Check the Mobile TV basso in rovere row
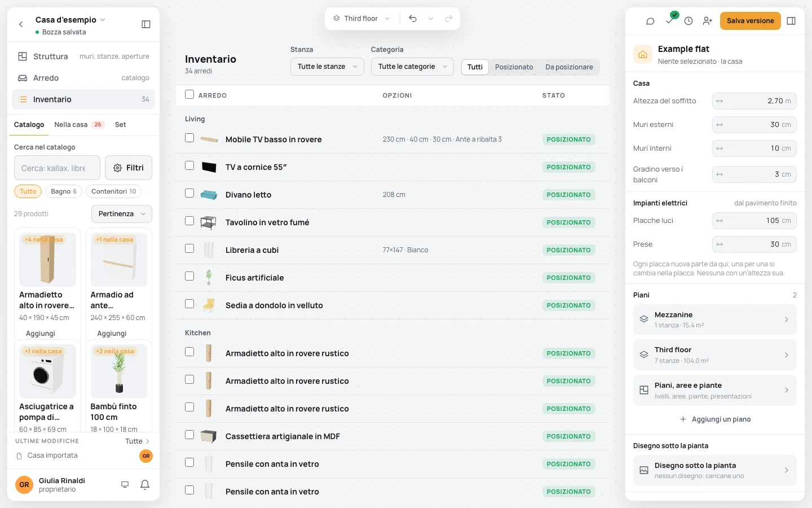Image resolution: width=812 pixels, height=508 pixels. pyautogui.click(x=189, y=138)
